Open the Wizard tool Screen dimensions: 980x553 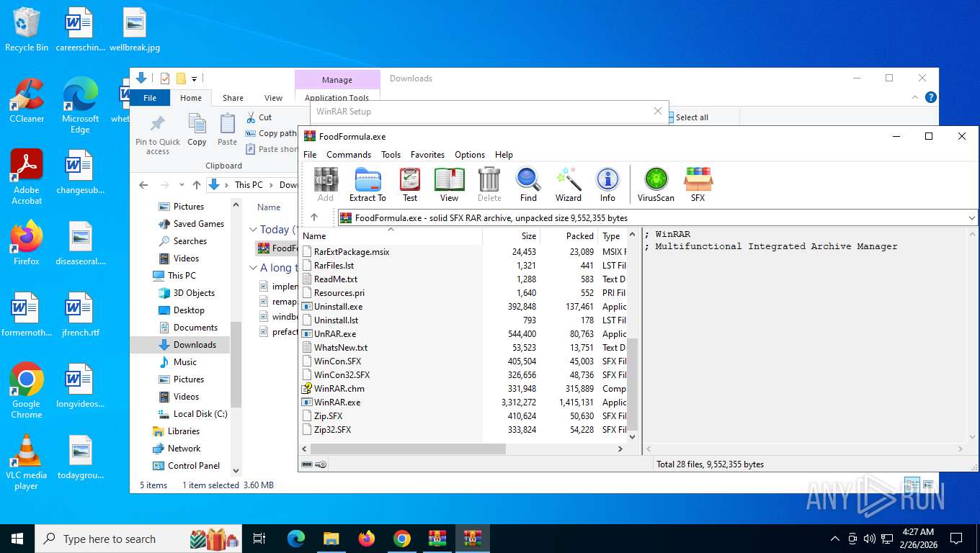(568, 184)
